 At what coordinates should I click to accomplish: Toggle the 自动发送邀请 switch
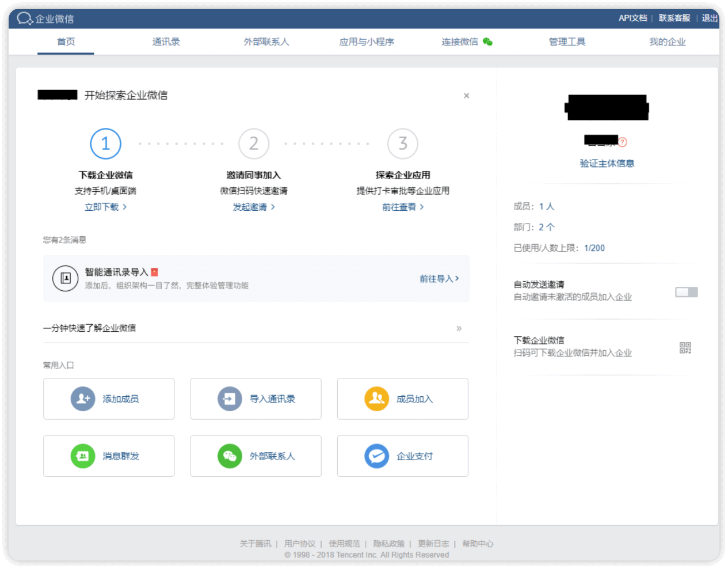pos(687,292)
